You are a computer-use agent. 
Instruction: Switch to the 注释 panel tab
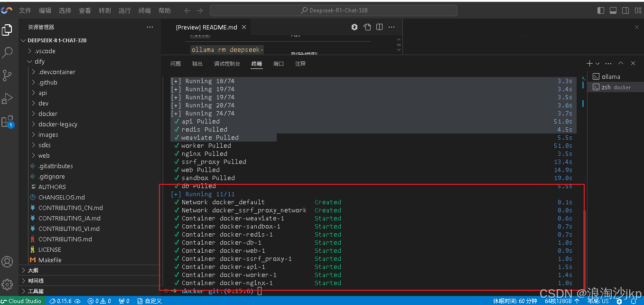pos(300,64)
